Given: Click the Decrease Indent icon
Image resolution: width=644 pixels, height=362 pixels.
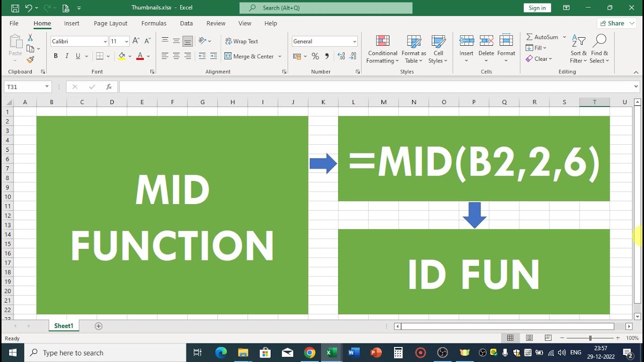Looking at the screenshot, I should (202, 56).
